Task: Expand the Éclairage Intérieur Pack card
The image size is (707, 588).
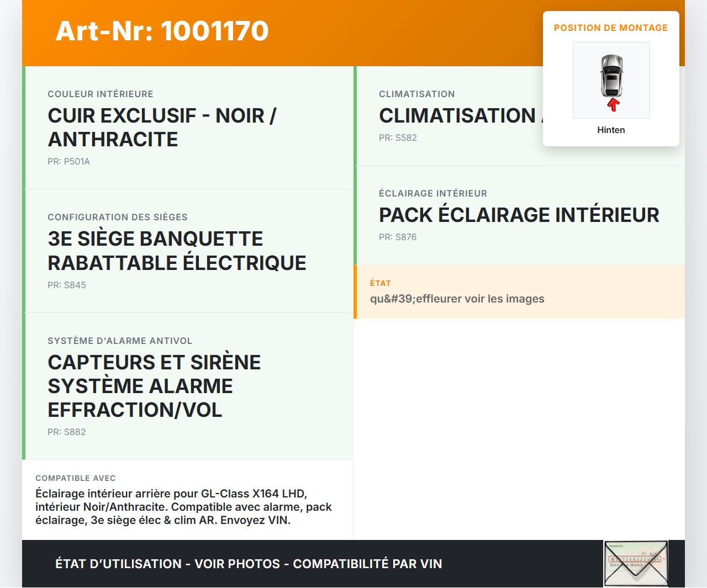Action: point(519,215)
